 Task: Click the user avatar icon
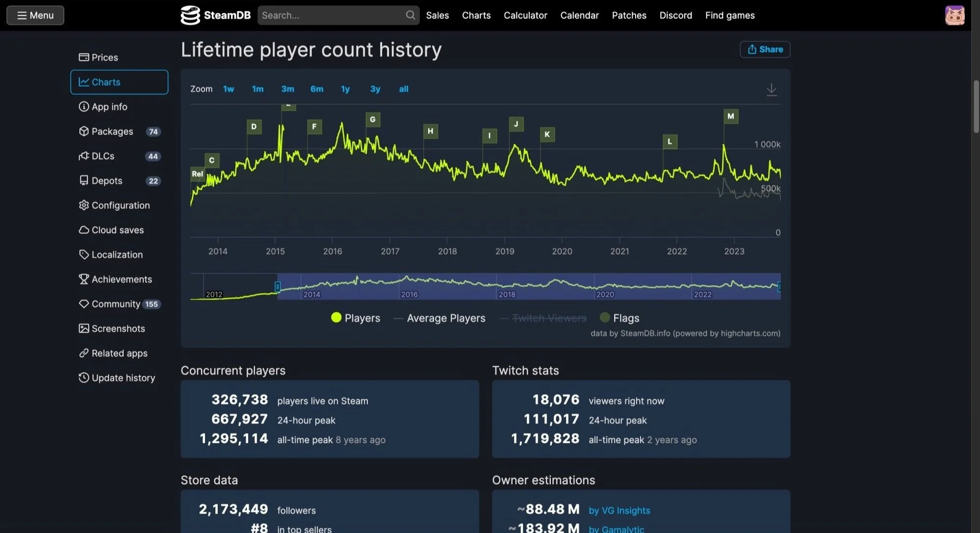[954, 15]
